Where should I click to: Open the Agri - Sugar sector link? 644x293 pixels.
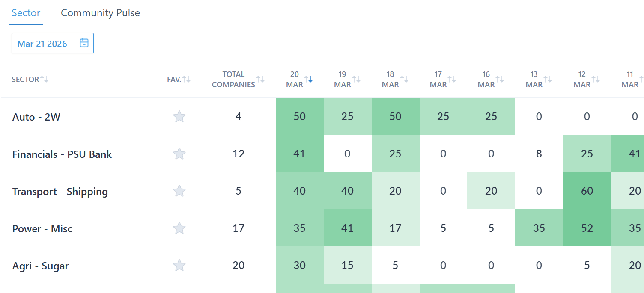[41, 266]
